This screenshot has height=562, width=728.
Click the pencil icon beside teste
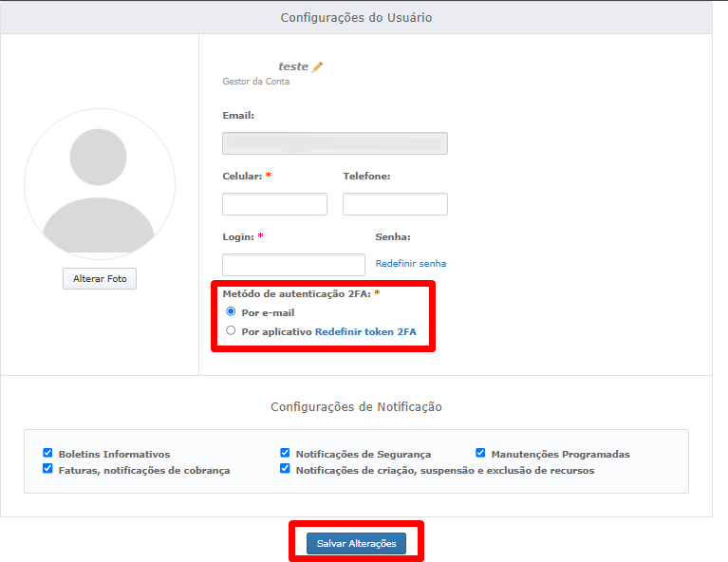pos(318,66)
